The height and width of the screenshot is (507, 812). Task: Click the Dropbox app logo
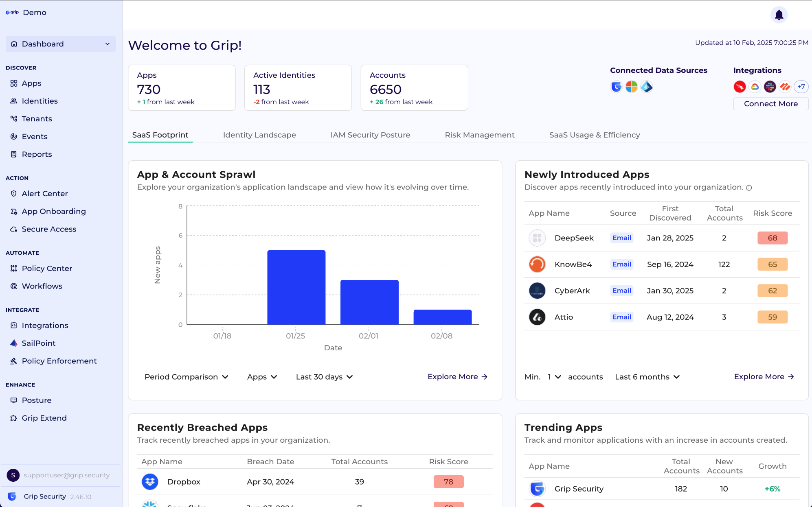[150, 482]
